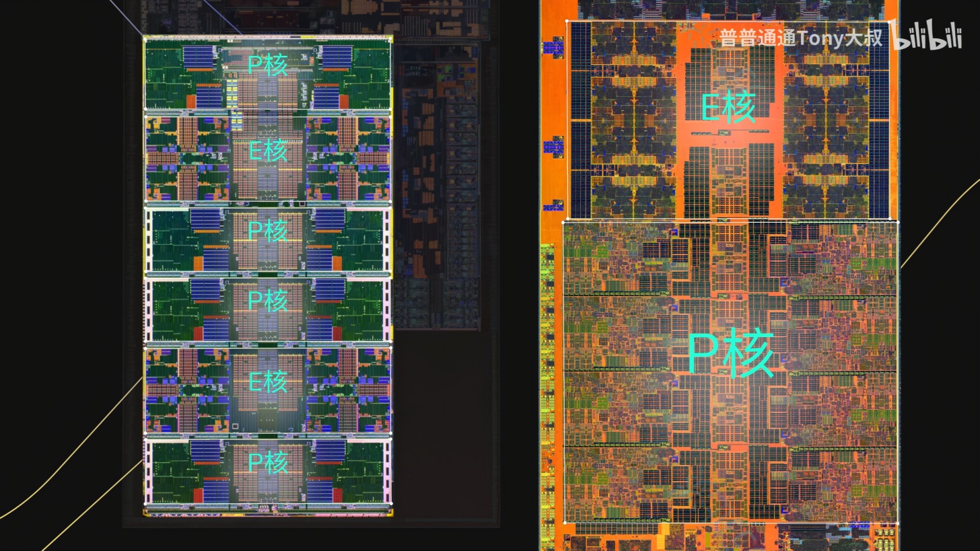980x551 pixels.
Task: Click top-left corner handle of right E核 outline
Action: click(567, 21)
